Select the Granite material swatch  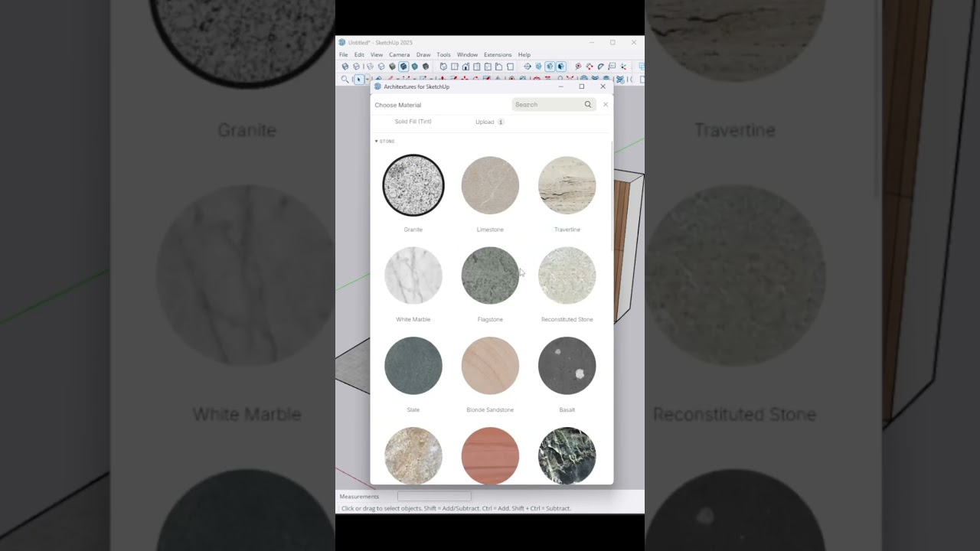click(x=413, y=185)
